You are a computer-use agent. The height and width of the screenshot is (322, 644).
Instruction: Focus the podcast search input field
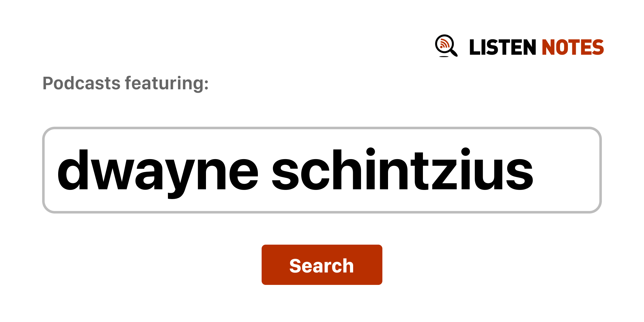[x=321, y=170]
